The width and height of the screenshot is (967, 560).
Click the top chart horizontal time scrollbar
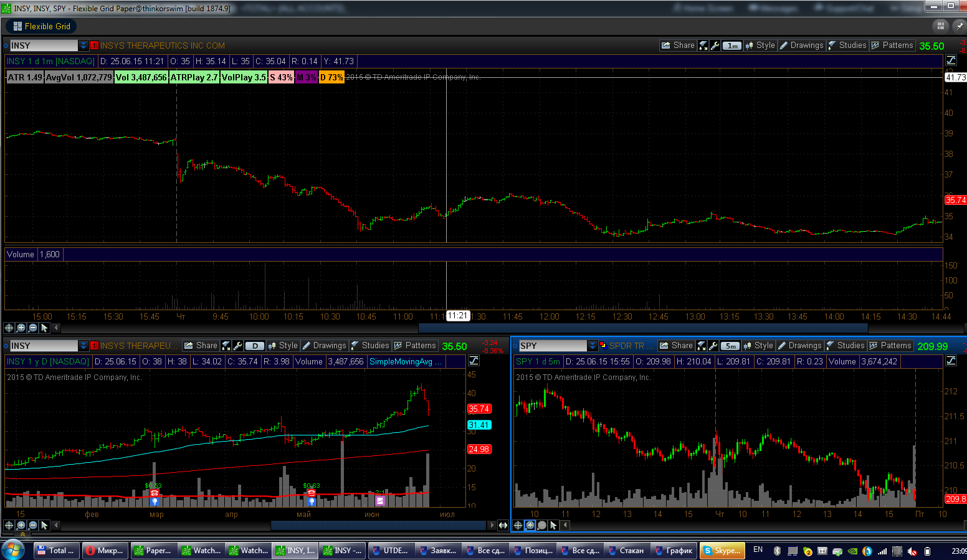(643, 328)
